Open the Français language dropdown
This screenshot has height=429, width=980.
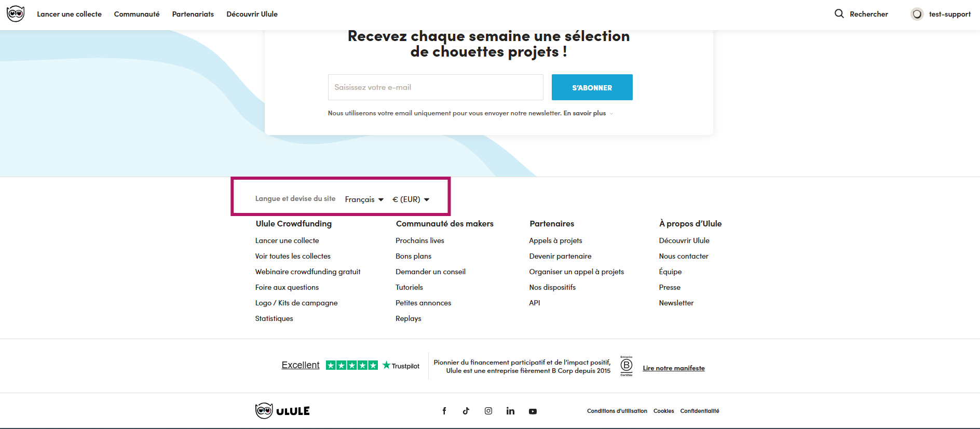pos(364,199)
